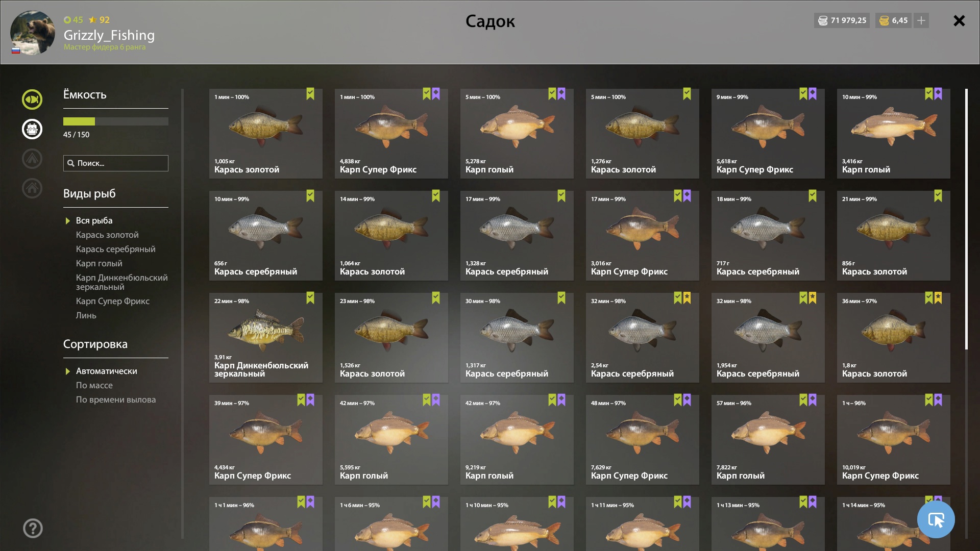Image resolution: width=980 pixels, height=551 pixels.
Task: Click the tent/camp icon in left sidebar
Action: tap(32, 159)
